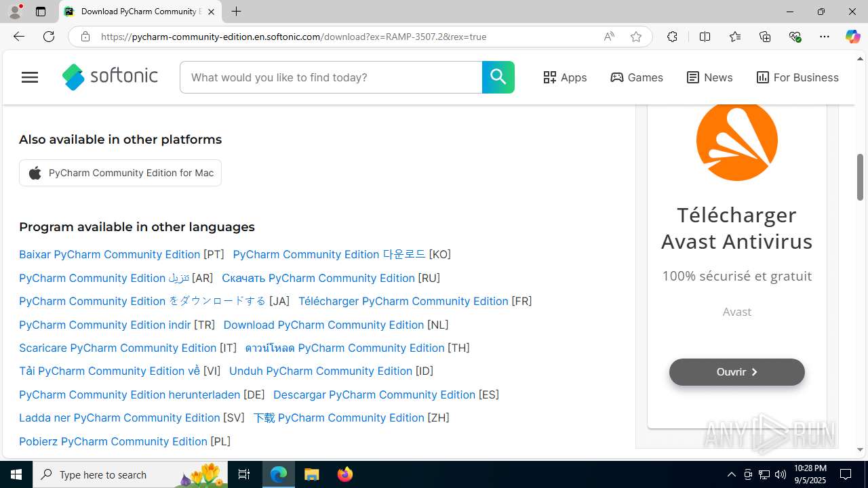The height and width of the screenshot is (488, 868).
Task: Open tab actions menu
Action: [x=41, y=12]
